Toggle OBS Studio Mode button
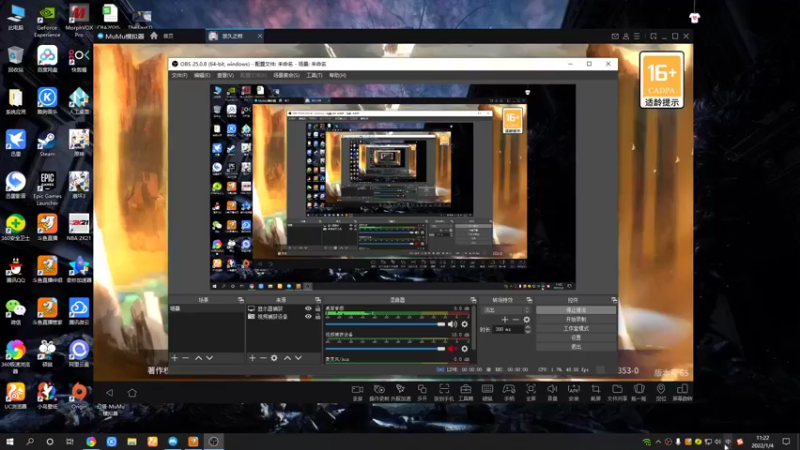 click(x=576, y=328)
